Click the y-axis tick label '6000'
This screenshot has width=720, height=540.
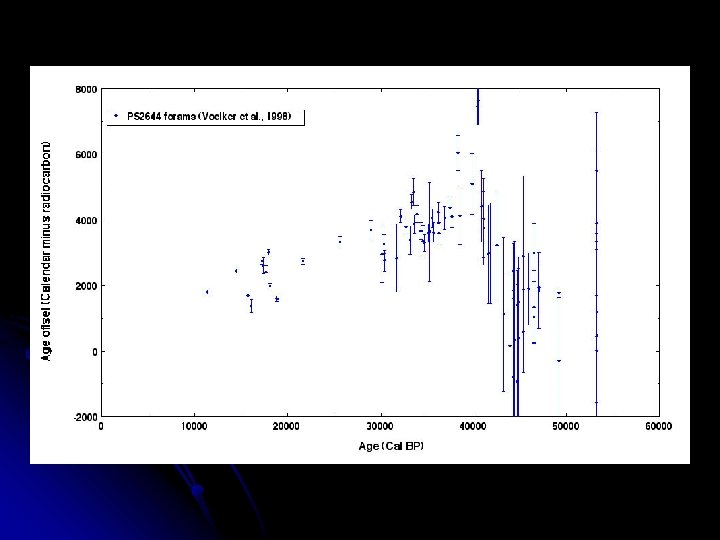pos(86,155)
